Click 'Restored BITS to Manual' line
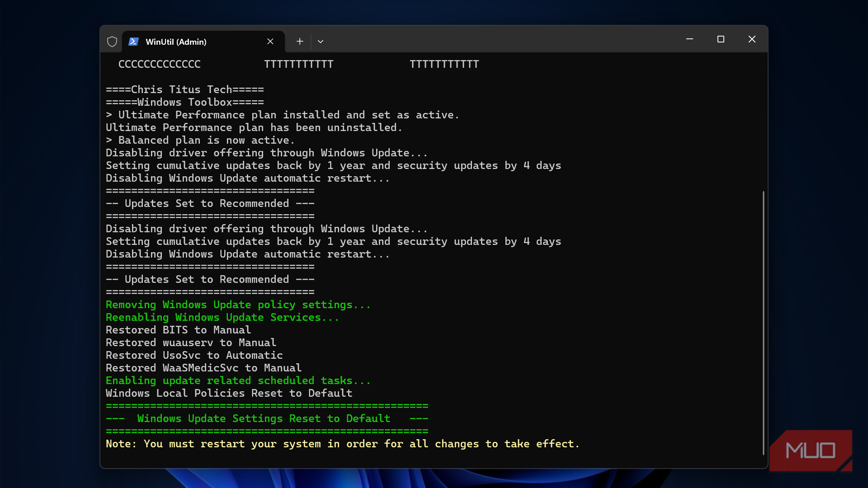The width and height of the screenshot is (868, 488). 178,330
